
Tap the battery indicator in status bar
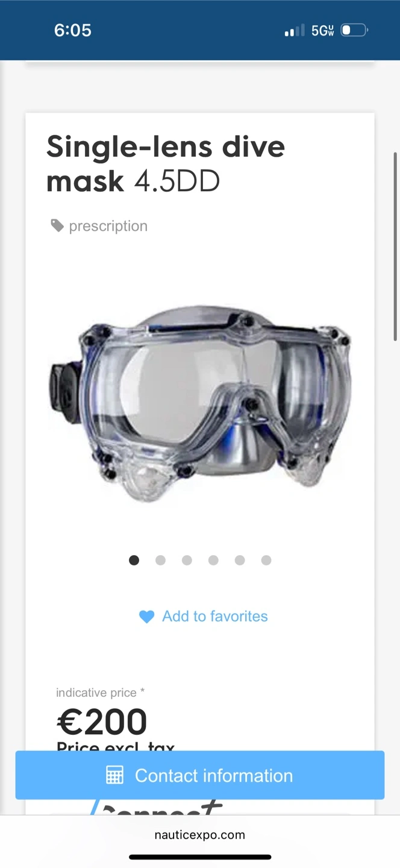pyautogui.click(x=354, y=30)
